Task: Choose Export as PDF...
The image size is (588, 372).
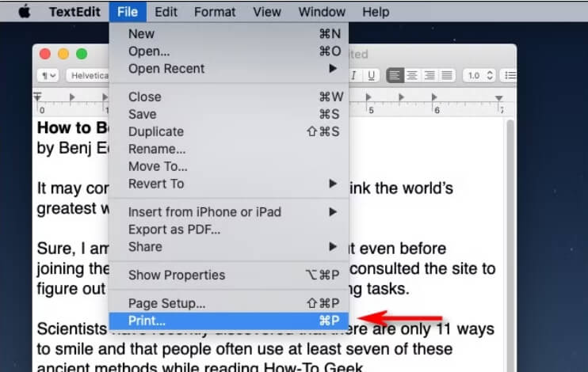Action: coord(229,230)
